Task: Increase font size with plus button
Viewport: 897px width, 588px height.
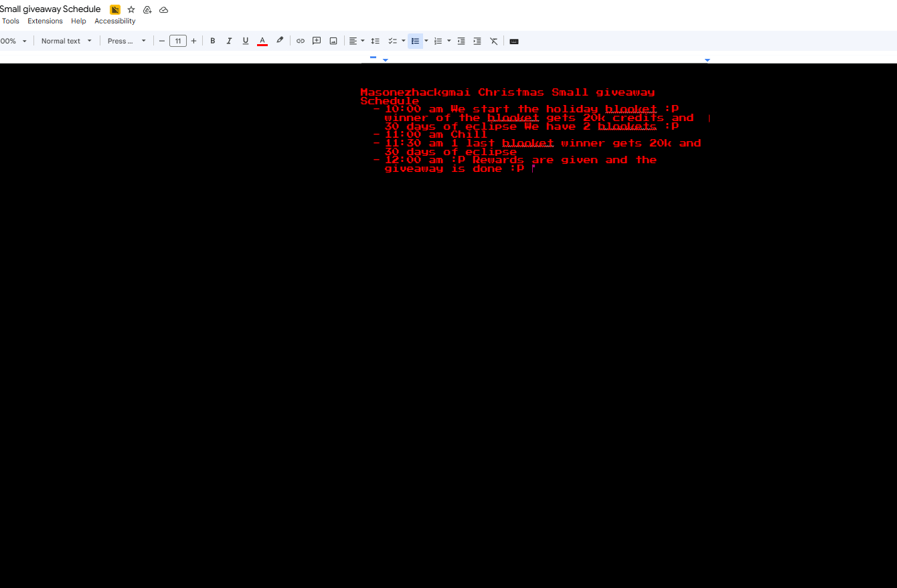Action: point(194,41)
